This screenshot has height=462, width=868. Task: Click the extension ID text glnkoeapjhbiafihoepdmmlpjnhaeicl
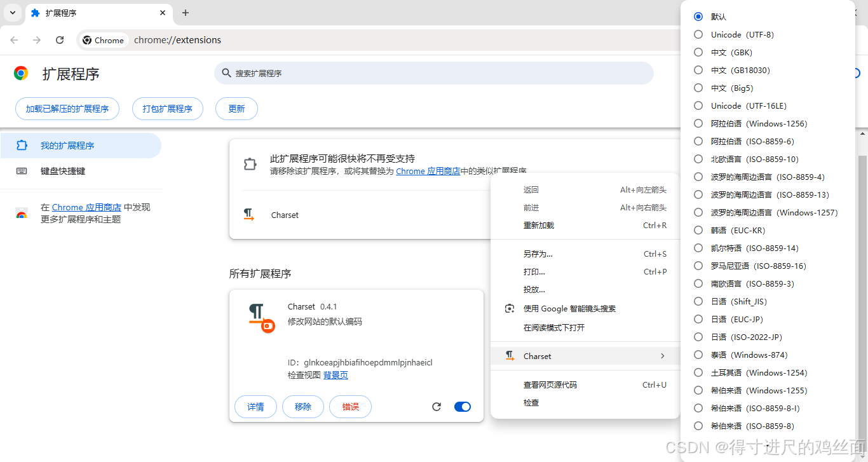[x=368, y=363]
